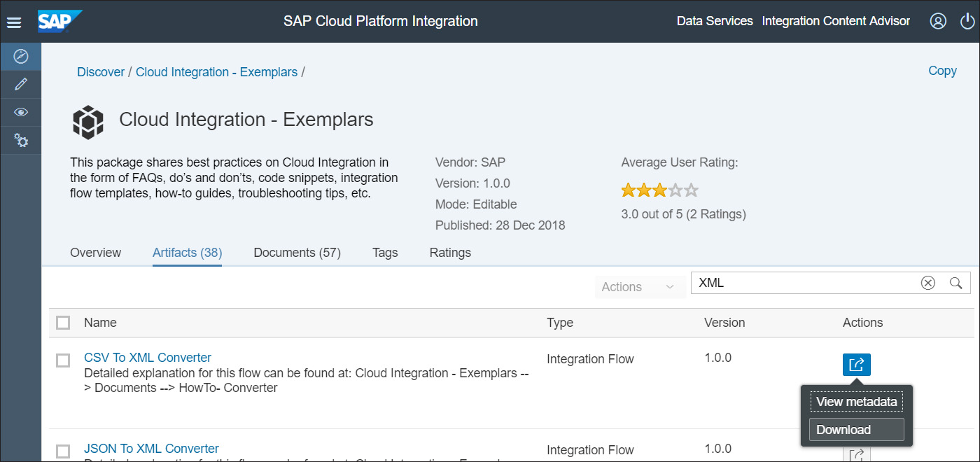
Task: Rate the package using the stars
Action: [x=659, y=190]
